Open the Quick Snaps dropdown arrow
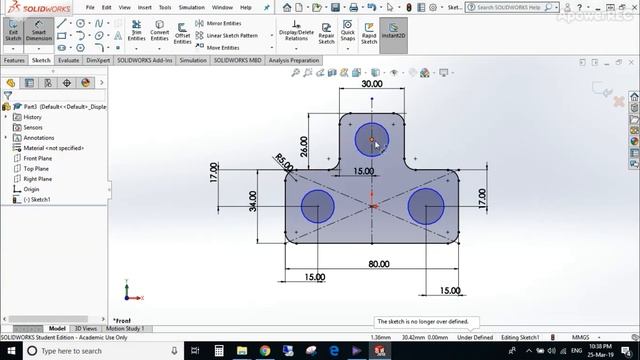The width and height of the screenshot is (640, 360). tap(348, 49)
